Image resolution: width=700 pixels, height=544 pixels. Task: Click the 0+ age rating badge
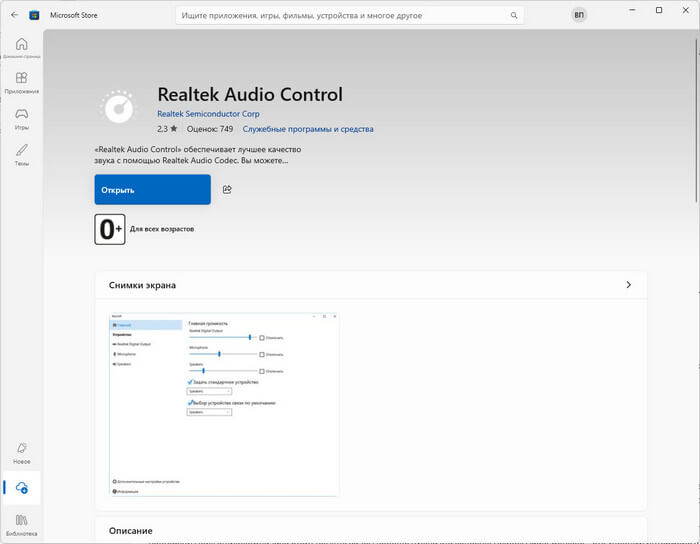[x=109, y=229]
